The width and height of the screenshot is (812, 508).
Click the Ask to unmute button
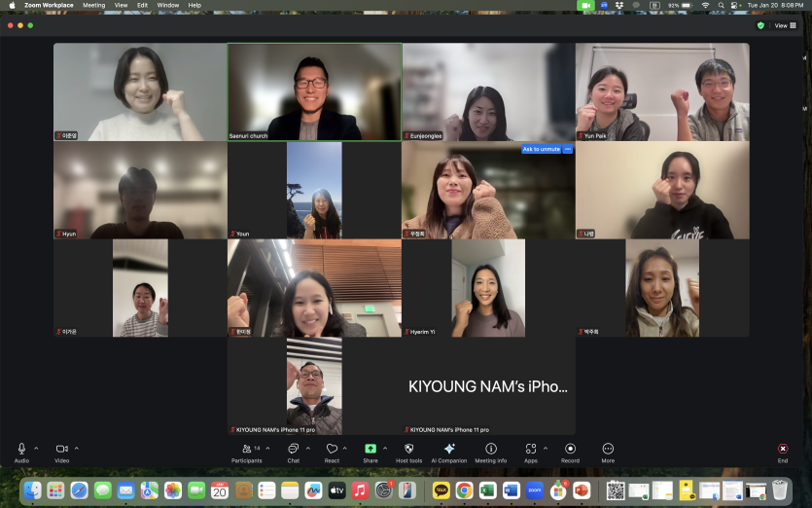pyautogui.click(x=541, y=149)
